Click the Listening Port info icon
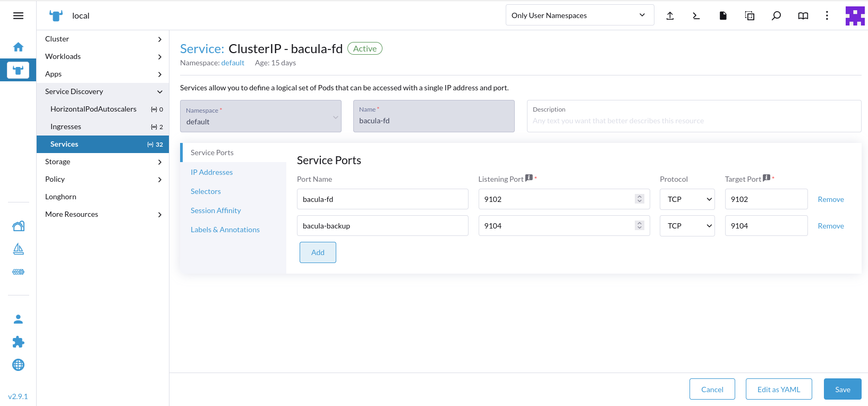Screen dimensions: 868x406 click(x=529, y=178)
